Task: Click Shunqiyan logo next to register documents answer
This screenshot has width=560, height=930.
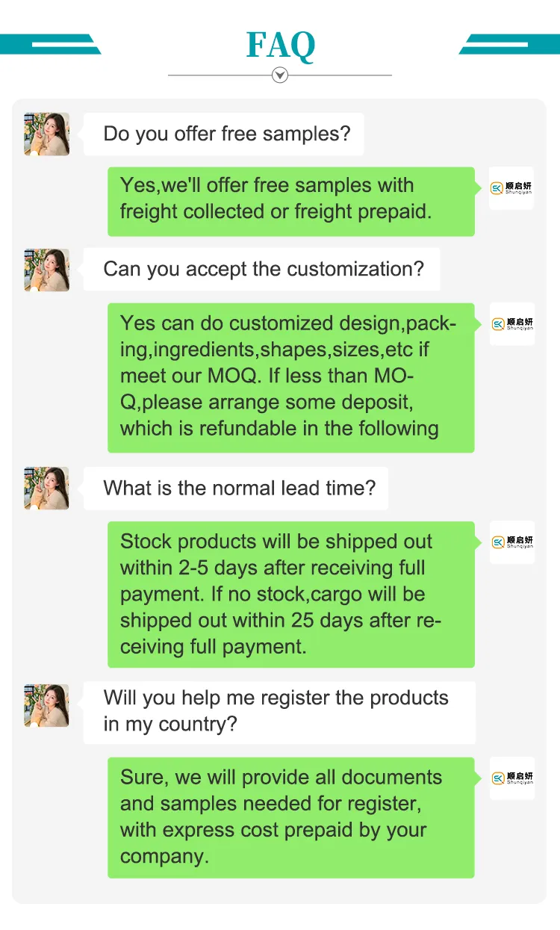Action: click(x=511, y=778)
